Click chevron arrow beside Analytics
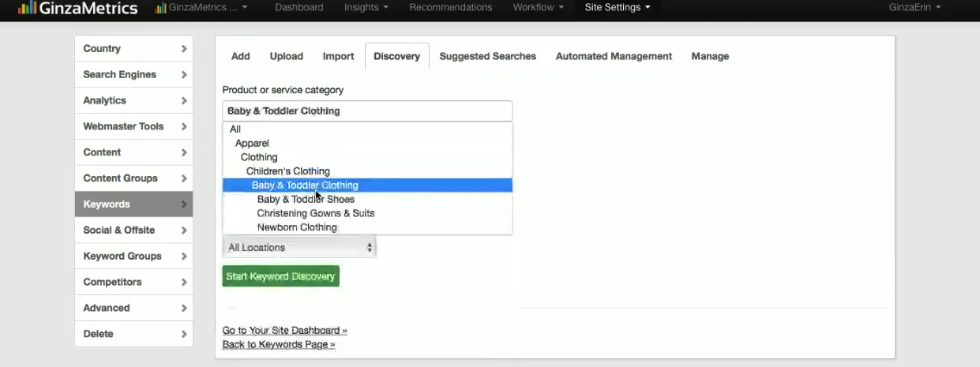980x367 pixels. (x=183, y=101)
